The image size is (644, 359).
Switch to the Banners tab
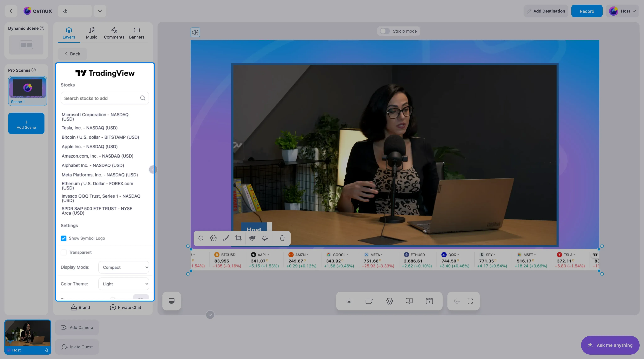point(137,33)
